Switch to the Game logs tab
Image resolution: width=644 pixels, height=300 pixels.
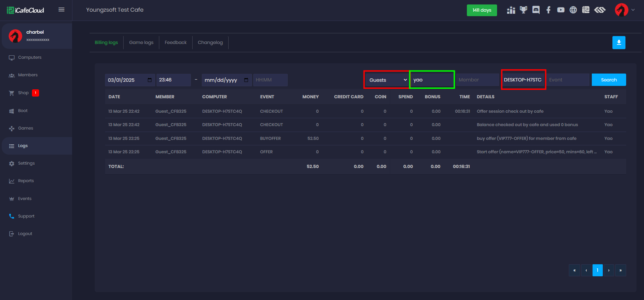(x=141, y=43)
